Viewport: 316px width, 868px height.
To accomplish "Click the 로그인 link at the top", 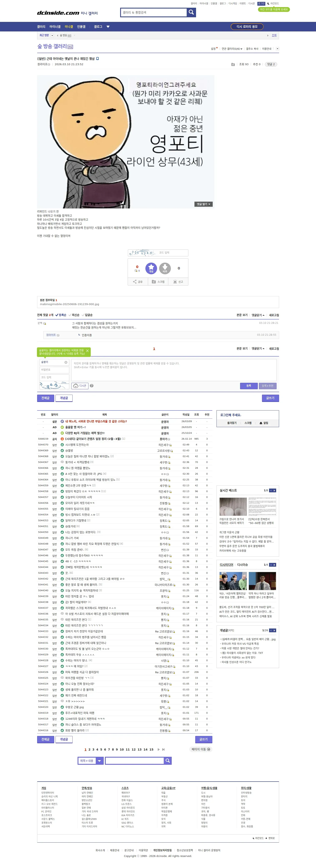I will (261, 3).
